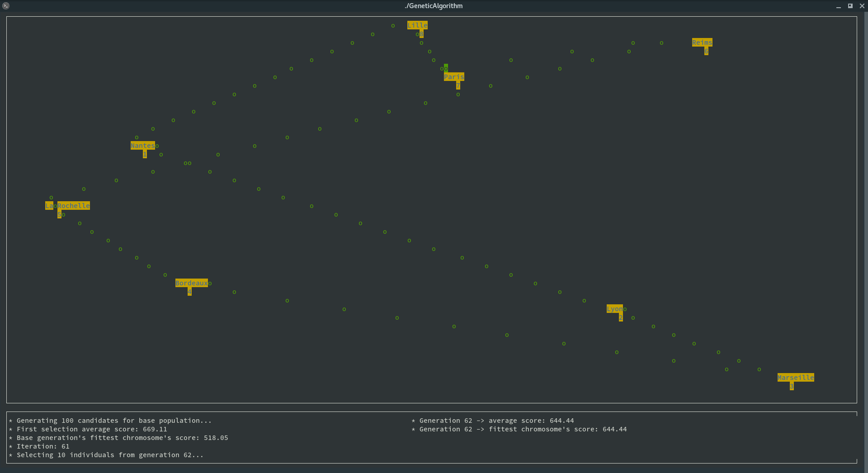Viewport: 868px width, 473px height.
Task: Click the 'Iteration: 61' line
Action: (39, 446)
